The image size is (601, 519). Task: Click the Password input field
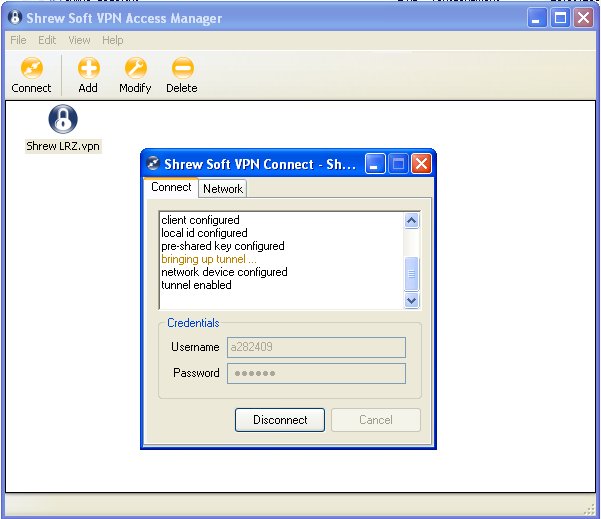click(316, 373)
